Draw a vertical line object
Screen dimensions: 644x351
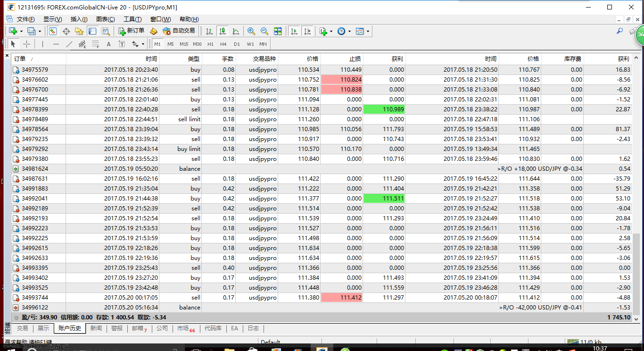pos(42,44)
